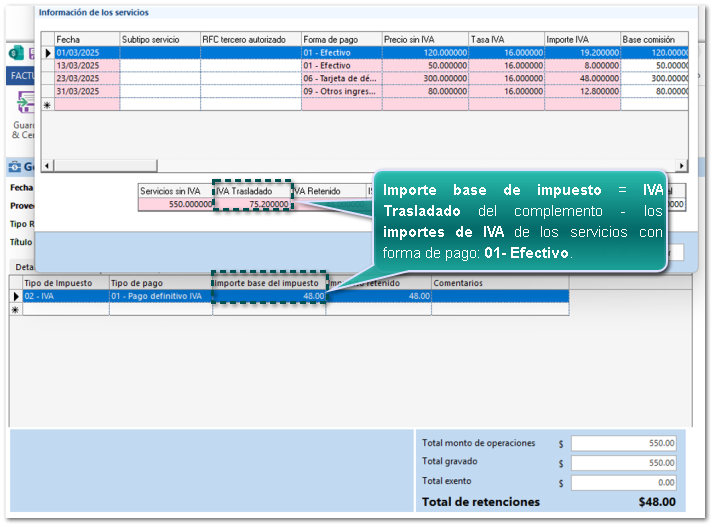Click the row selector arrow for 01/03/2025
Image resolution: width=714 pixels, height=527 pixels.
pyautogui.click(x=47, y=52)
